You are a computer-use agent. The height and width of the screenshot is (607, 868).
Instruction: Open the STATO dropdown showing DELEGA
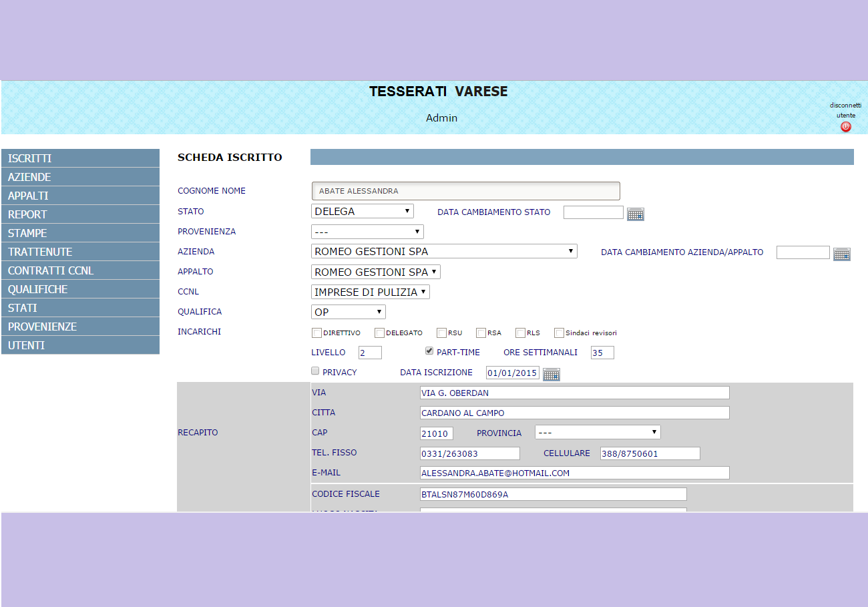[x=363, y=211]
